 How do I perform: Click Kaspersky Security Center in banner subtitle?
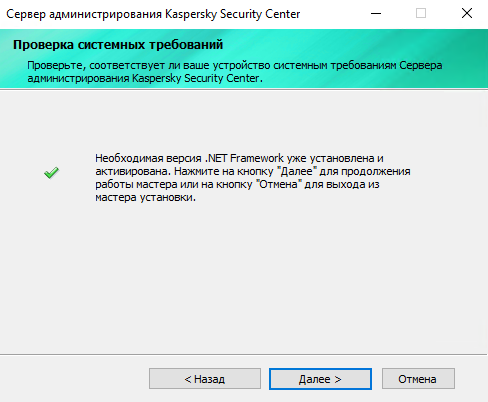tap(197, 78)
